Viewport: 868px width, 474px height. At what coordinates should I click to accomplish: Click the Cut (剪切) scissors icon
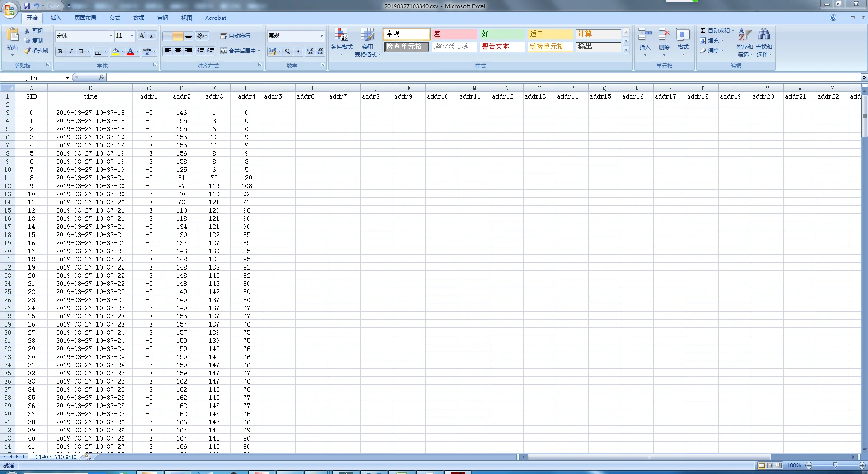tap(27, 31)
